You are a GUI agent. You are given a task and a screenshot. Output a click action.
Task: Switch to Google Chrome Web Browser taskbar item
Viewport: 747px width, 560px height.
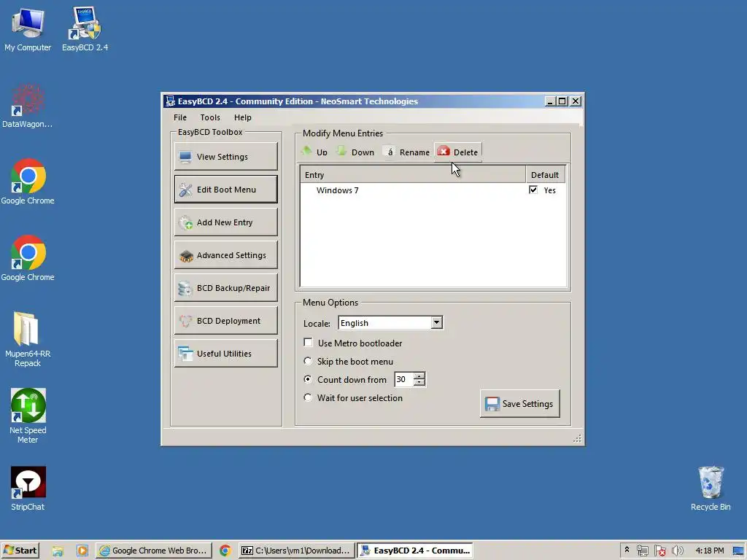coord(153,551)
